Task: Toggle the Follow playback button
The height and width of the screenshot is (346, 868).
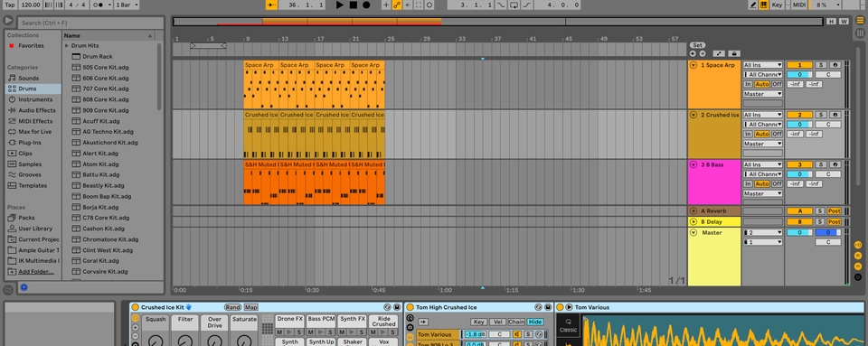Action: click(271, 5)
